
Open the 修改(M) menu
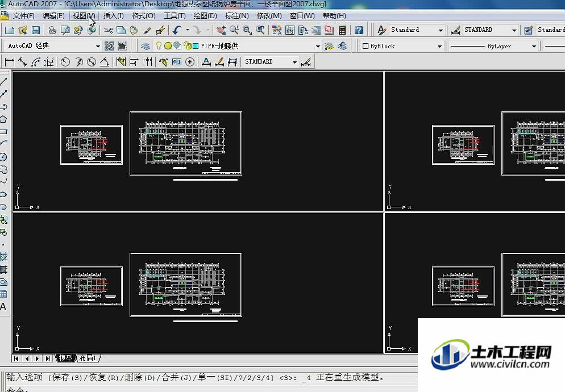pos(269,16)
